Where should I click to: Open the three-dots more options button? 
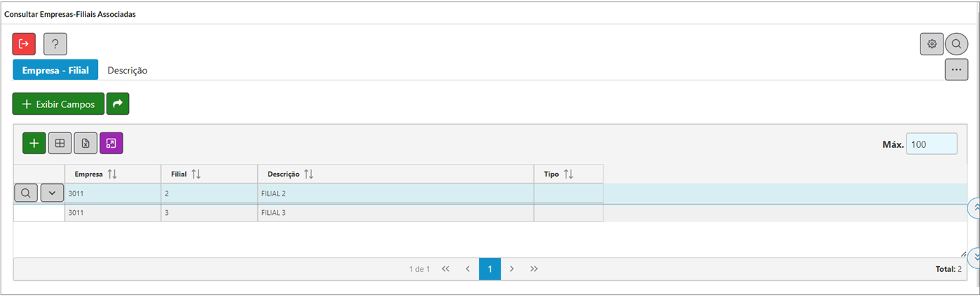point(956,70)
